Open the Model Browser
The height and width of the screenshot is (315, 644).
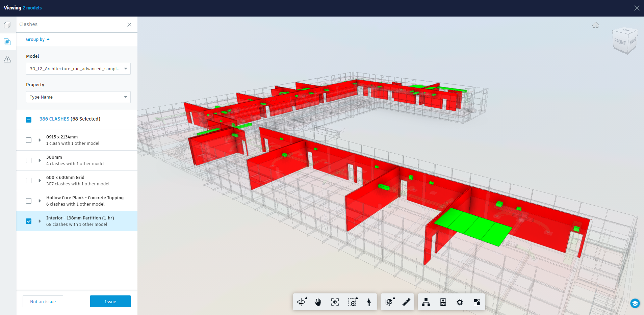point(426,302)
